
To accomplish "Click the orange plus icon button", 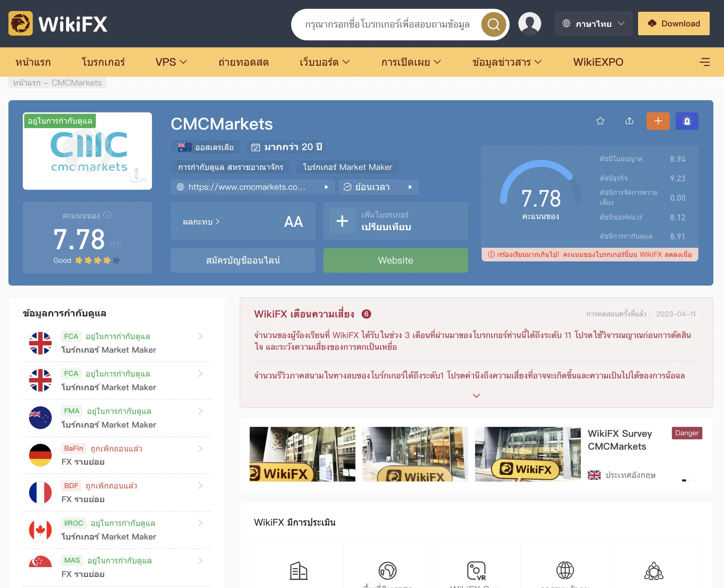I will (658, 121).
